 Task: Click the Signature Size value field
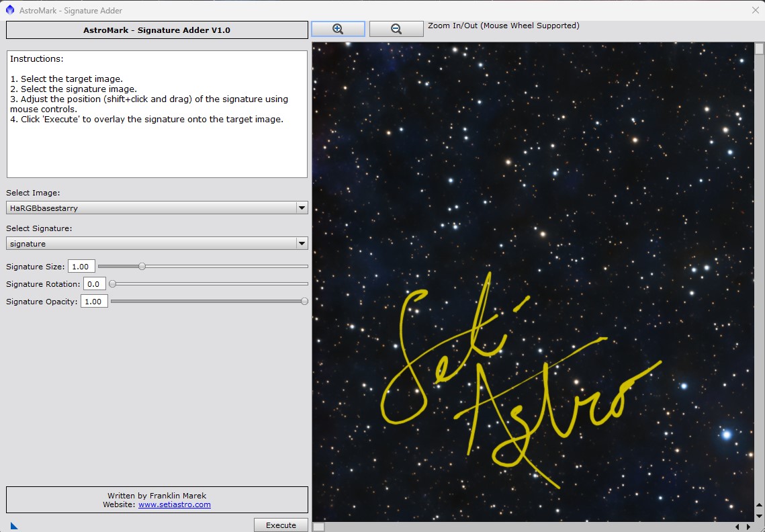click(x=81, y=267)
